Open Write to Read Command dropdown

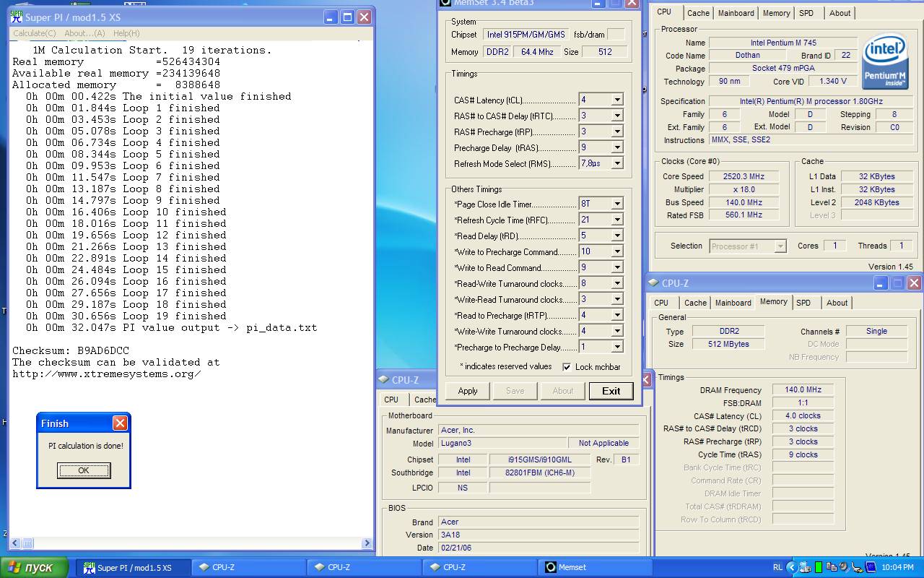(617, 267)
